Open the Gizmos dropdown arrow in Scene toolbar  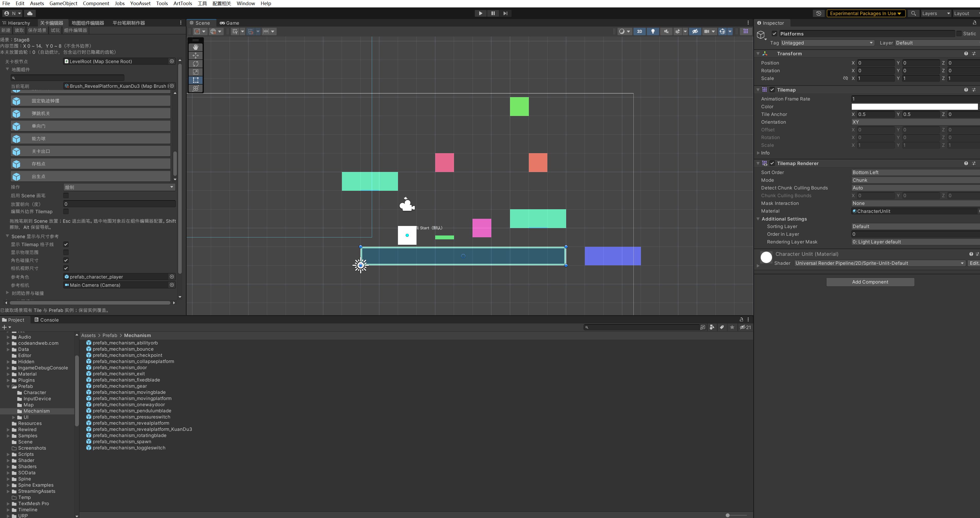pyautogui.click(x=730, y=32)
